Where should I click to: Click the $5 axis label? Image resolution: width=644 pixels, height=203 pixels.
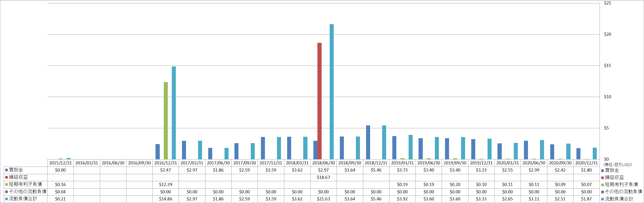[x=606, y=128]
